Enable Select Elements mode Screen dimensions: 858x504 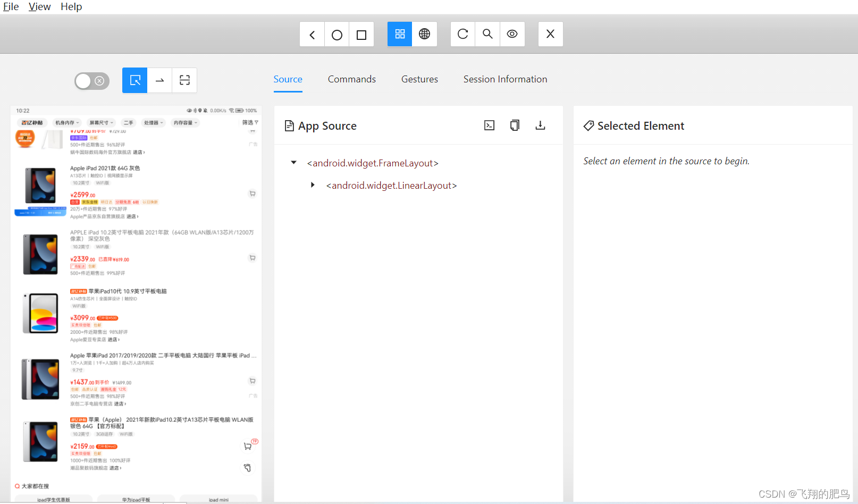134,80
